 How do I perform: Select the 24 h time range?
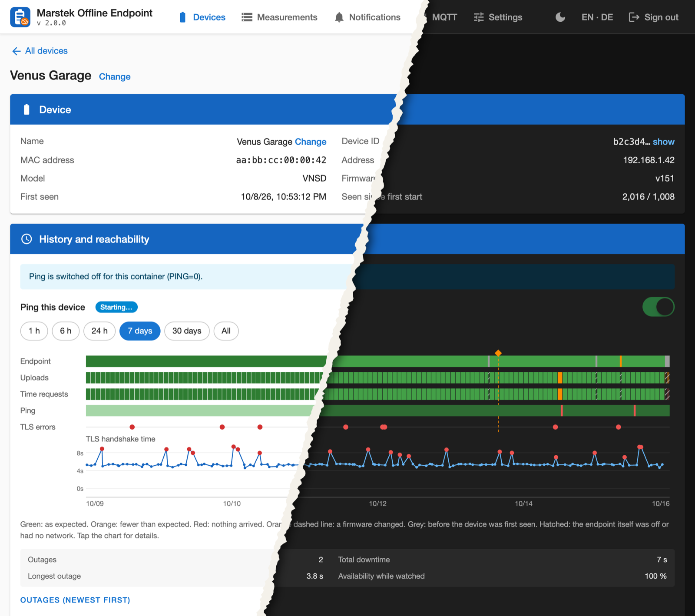tap(99, 331)
